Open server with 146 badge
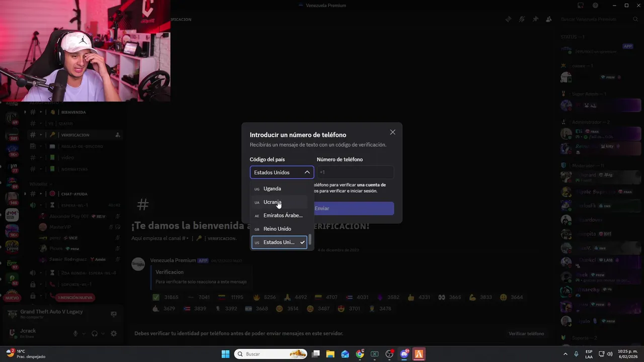 pyautogui.click(x=12, y=199)
